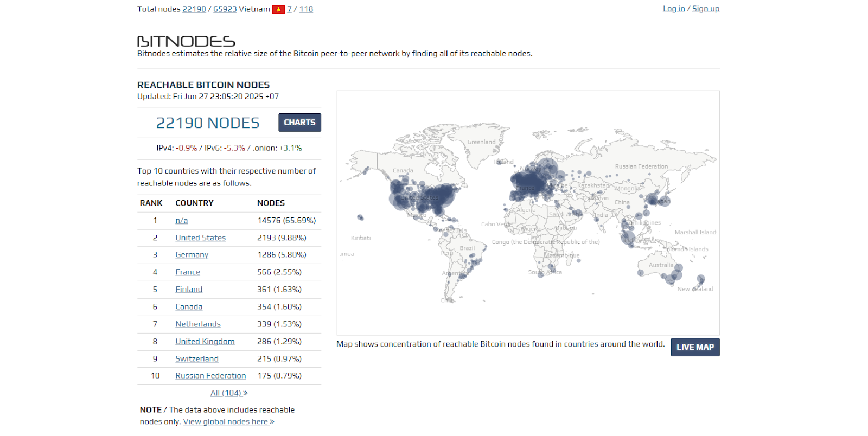Click the Kiribati label on map

click(361, 238)
